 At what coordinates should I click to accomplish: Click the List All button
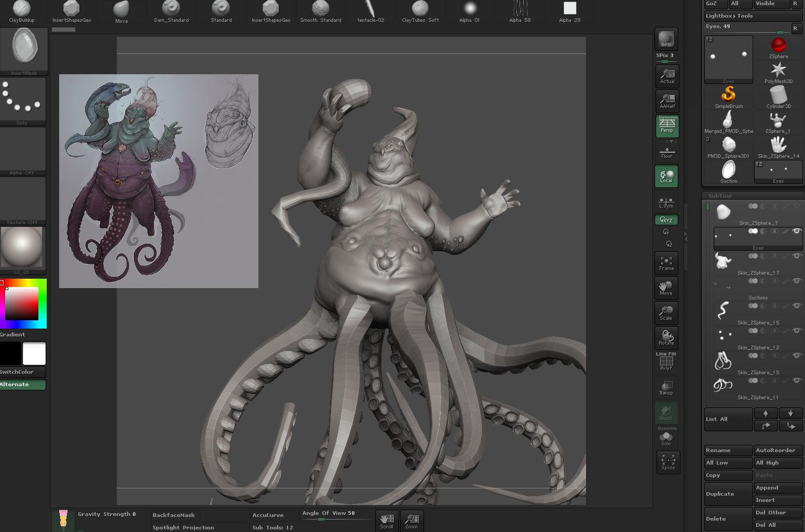728,419
